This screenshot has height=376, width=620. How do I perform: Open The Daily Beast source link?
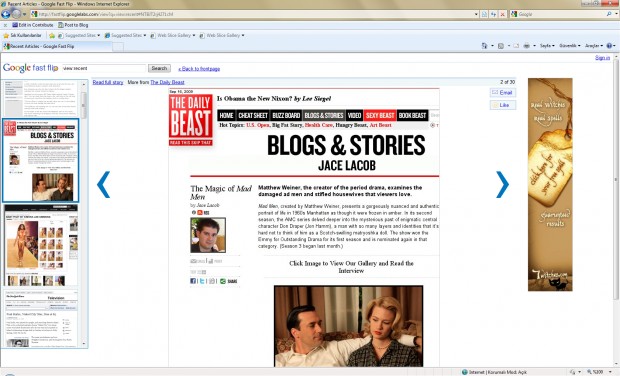tap(167, 82)
